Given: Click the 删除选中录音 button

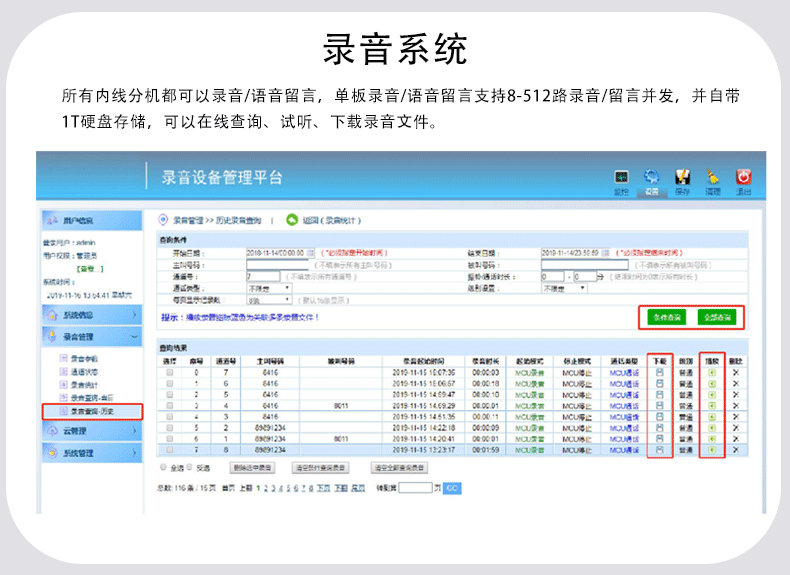Looking at the screenshot, I should [x=252, y=468].
